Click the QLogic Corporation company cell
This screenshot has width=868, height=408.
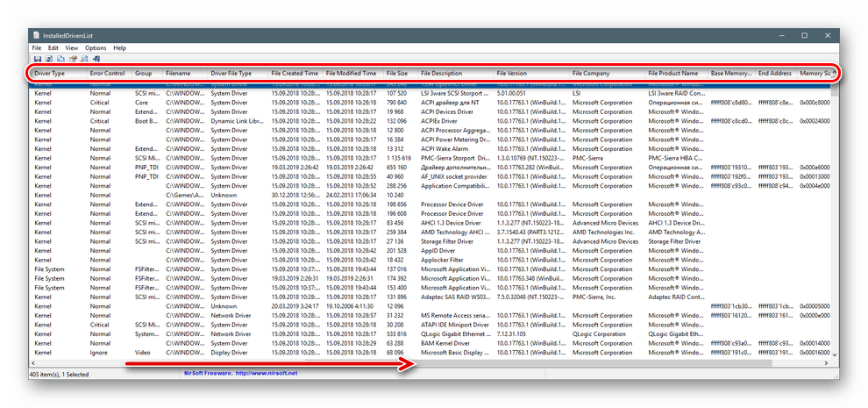pyautogui.click(x=599, y=334)
